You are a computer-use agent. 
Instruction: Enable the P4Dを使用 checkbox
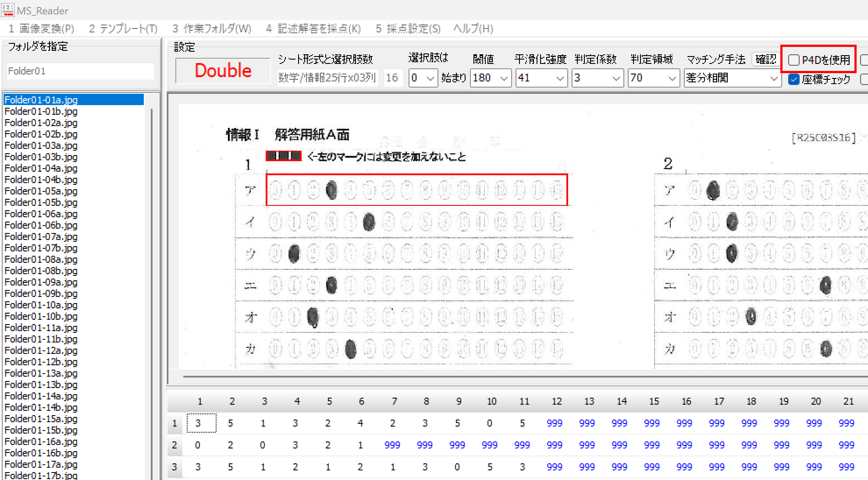[794, 60]
